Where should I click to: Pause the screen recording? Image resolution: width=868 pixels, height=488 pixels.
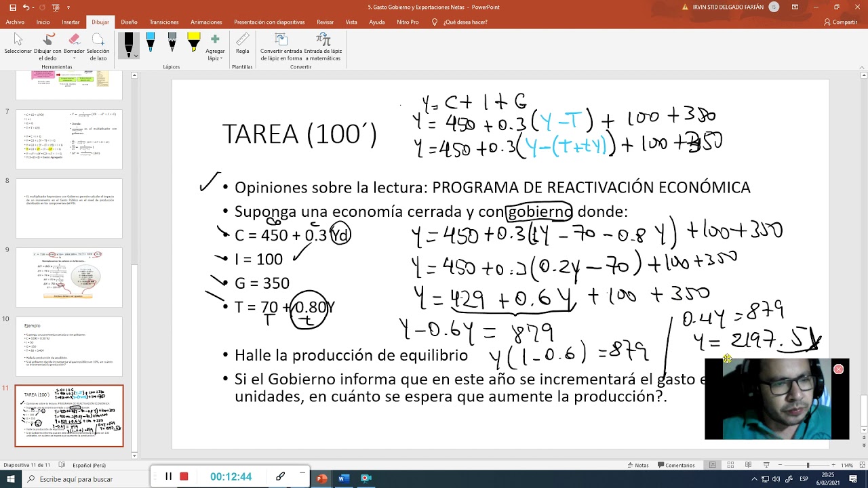click(168, 476)
